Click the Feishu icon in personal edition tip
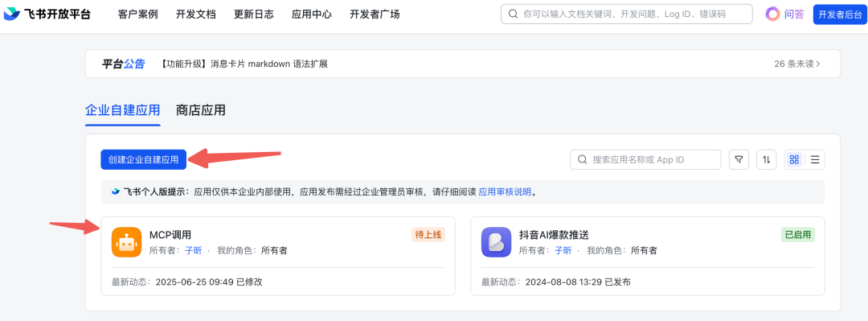Viewport: 868px width, 321px height. (x=116, y=191)
